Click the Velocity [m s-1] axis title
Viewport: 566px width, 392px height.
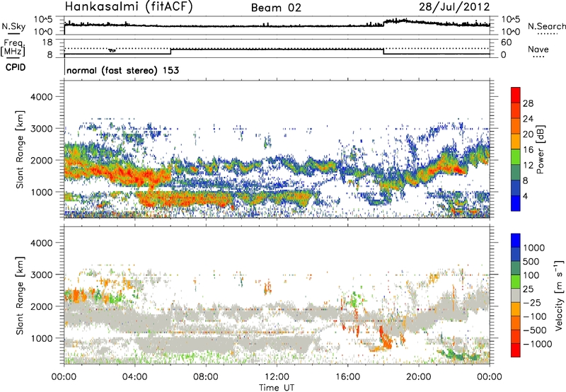tap(559, 295)
